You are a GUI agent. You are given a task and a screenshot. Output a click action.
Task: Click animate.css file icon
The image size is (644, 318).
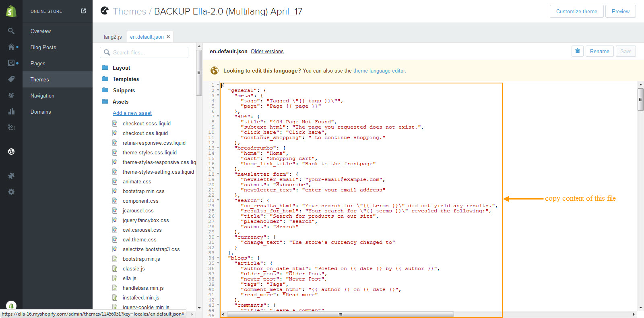[x=115, y=181]
